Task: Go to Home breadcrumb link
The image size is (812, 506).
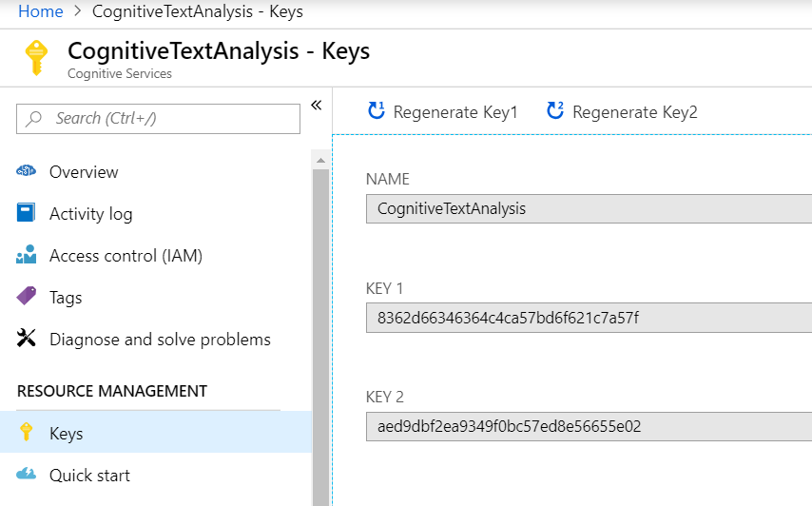Action: (41, 12)
